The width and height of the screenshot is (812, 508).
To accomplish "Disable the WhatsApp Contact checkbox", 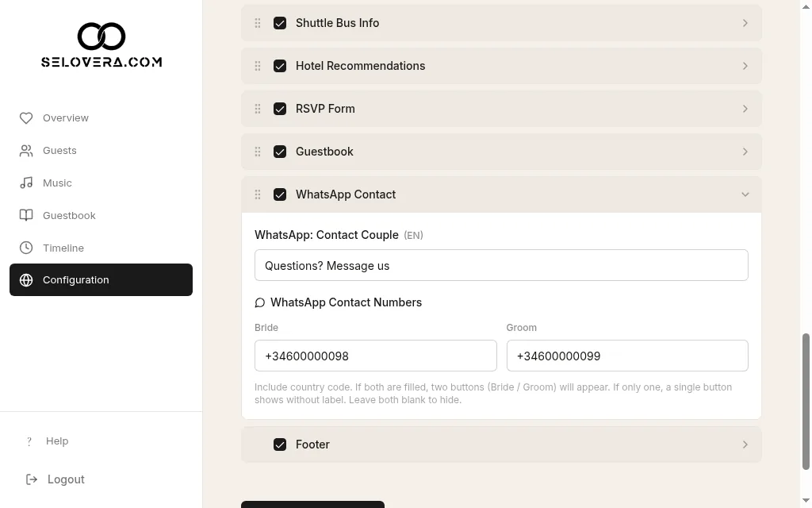I will (280, 194).
